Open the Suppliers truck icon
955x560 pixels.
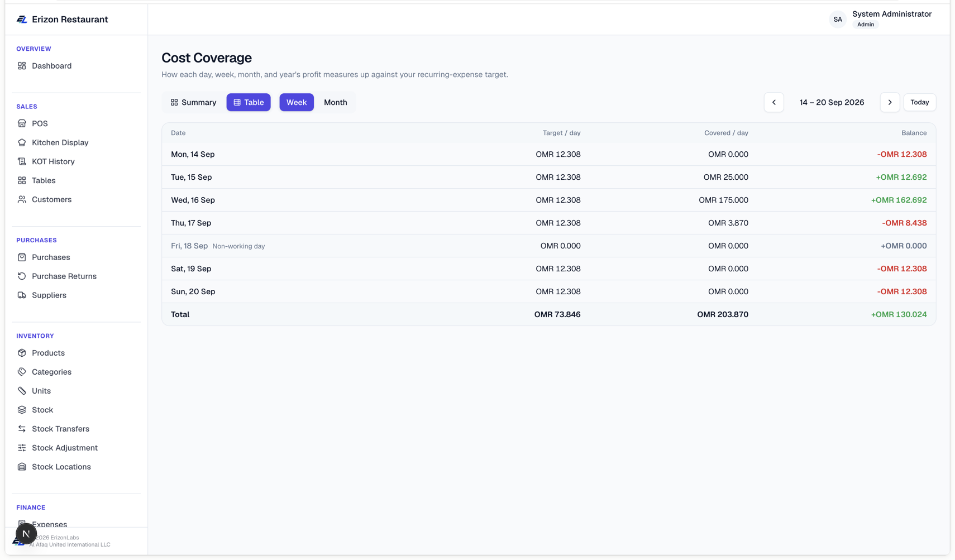(x=22, y=295)
